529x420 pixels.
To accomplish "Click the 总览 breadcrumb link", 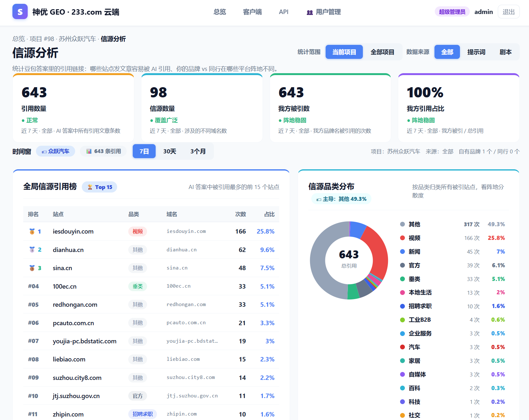I will tap(18, 39).
